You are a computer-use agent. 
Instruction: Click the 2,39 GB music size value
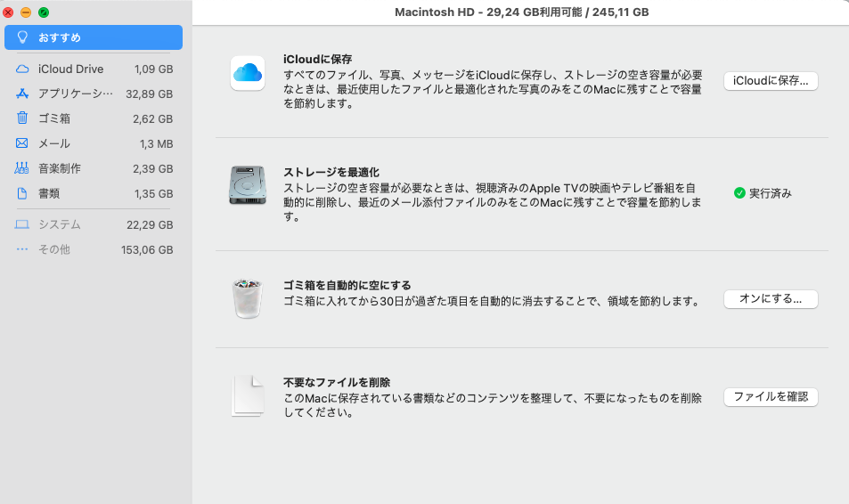click(152, 169)
